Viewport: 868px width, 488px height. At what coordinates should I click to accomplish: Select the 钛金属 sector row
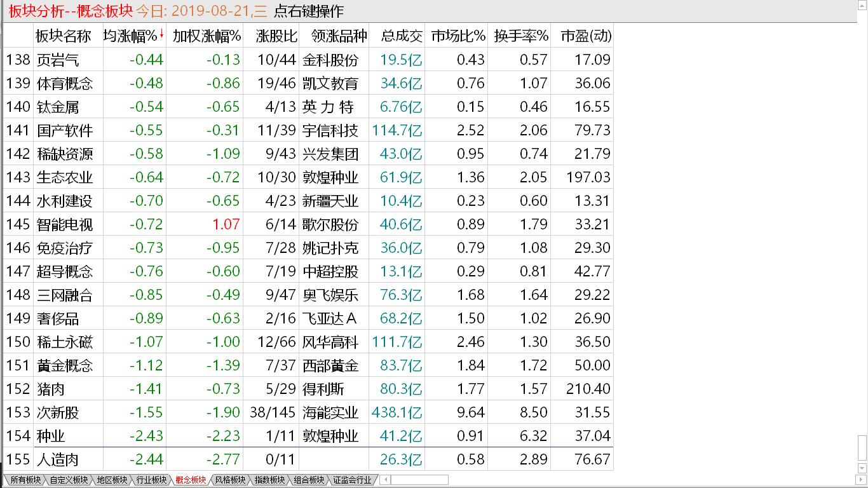pyautogui.click(x=308, y=107)
